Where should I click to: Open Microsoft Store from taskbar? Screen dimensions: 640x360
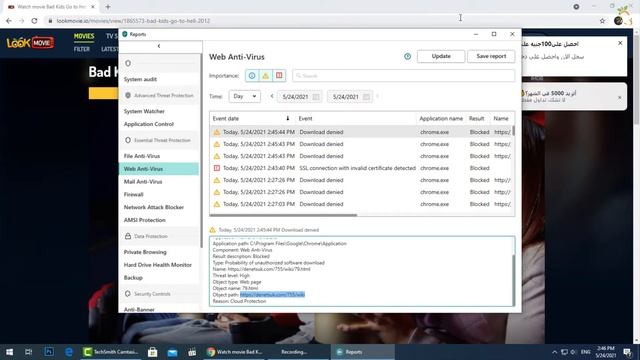point(153,351)
